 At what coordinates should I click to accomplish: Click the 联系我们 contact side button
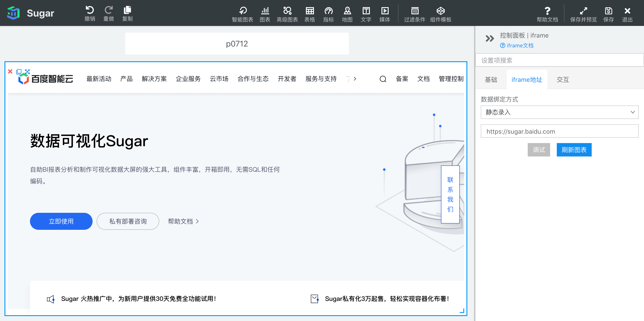450,194
